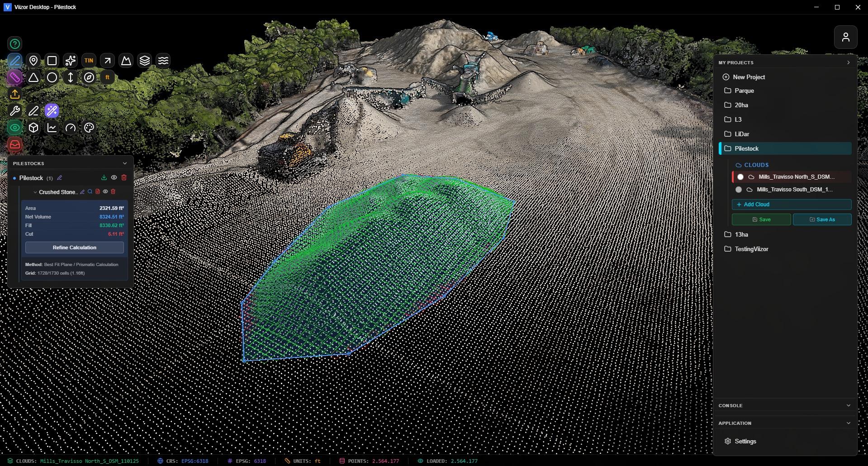The height and width of the screenshot is (466, 868).
Task: Click the location pin marker tool
Action: click(x=33, y=61)
